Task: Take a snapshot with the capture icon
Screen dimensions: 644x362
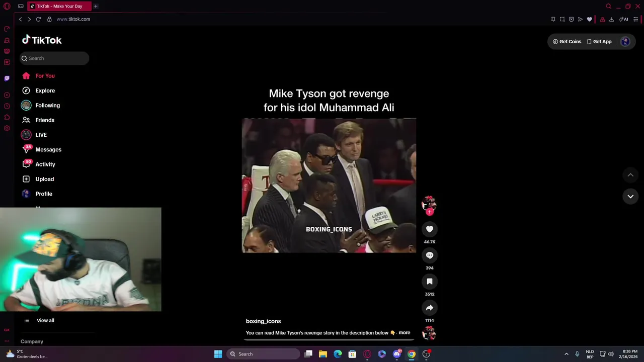Action: 562,20
